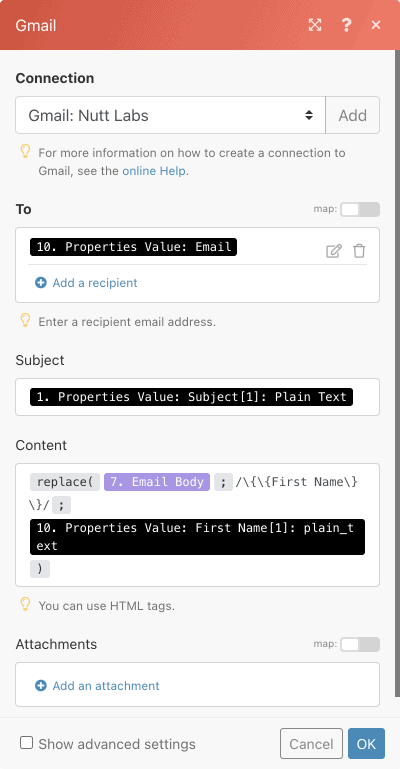Image resolution: width=400 pixels, height=769 pixels.
Task: Toggle the map switch for To field
Action: 360,209
